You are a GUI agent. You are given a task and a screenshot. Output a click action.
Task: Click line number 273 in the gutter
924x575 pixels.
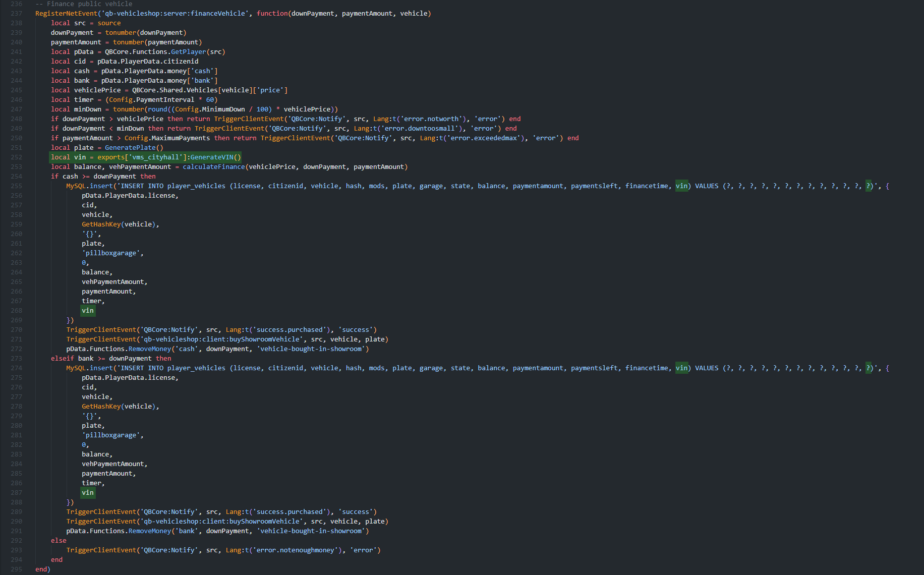click(x=17, y=359)
